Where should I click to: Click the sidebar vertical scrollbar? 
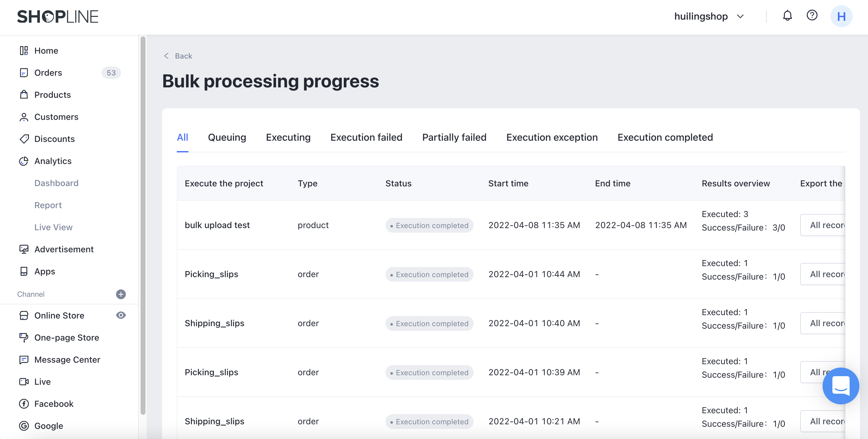click(143, 226)
